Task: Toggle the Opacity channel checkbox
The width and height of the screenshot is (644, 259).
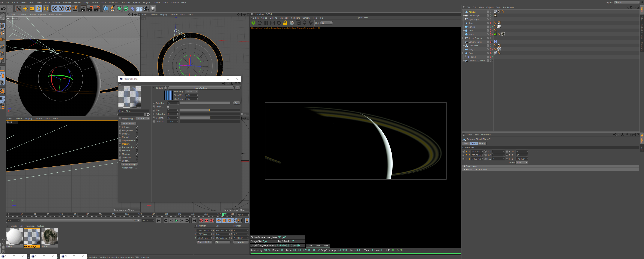Action: click(137, 144)
